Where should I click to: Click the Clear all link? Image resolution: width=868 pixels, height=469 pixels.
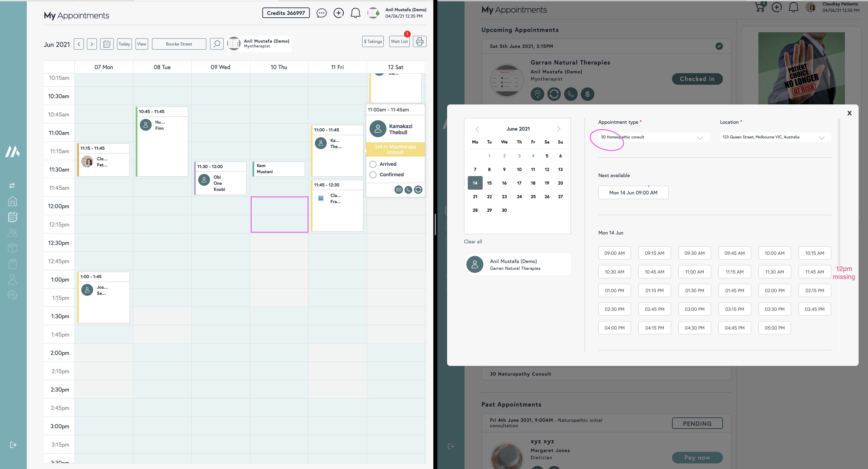[473, 241]
